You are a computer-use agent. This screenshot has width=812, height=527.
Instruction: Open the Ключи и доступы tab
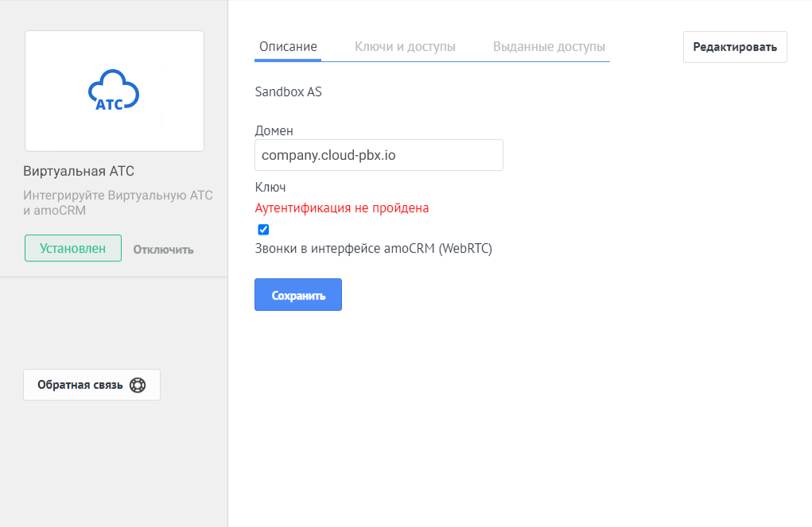click(x=405, y=47)
